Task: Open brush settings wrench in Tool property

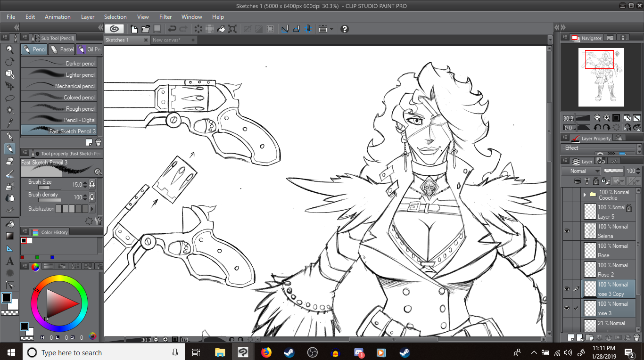Action: click(98, 221)
